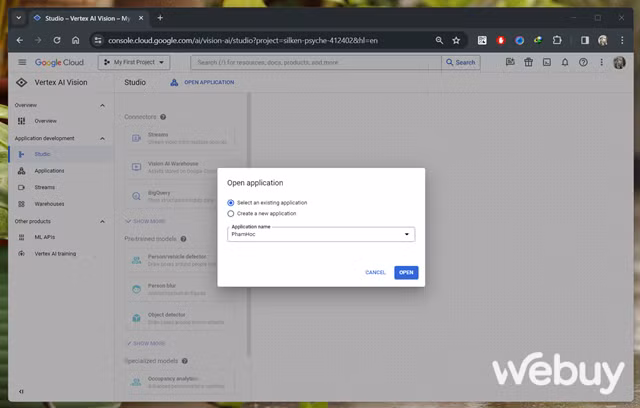The image size is (640, 408).
Task: Open Applications in sidebar
Action: click(60, 171)
